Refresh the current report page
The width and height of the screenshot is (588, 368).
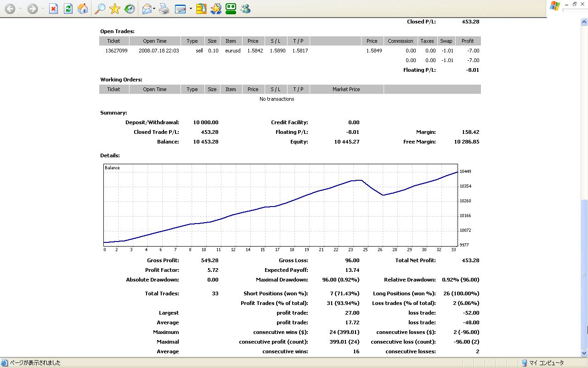pos(68,9)
